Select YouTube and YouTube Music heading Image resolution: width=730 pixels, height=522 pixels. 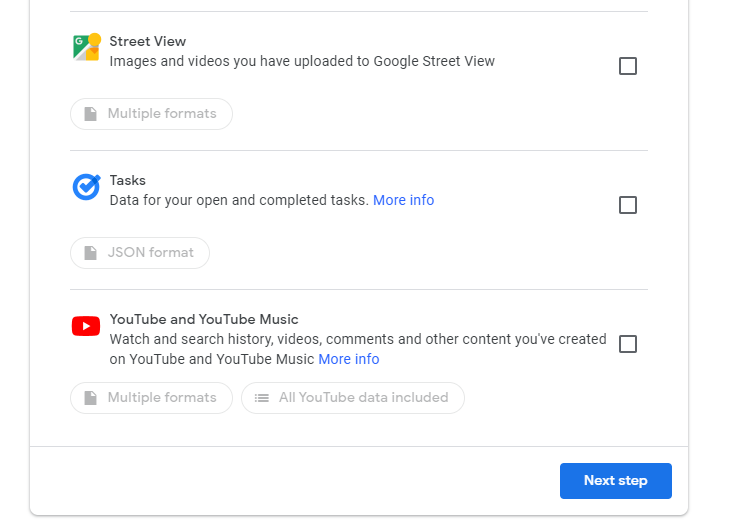[x=204, y=319]
